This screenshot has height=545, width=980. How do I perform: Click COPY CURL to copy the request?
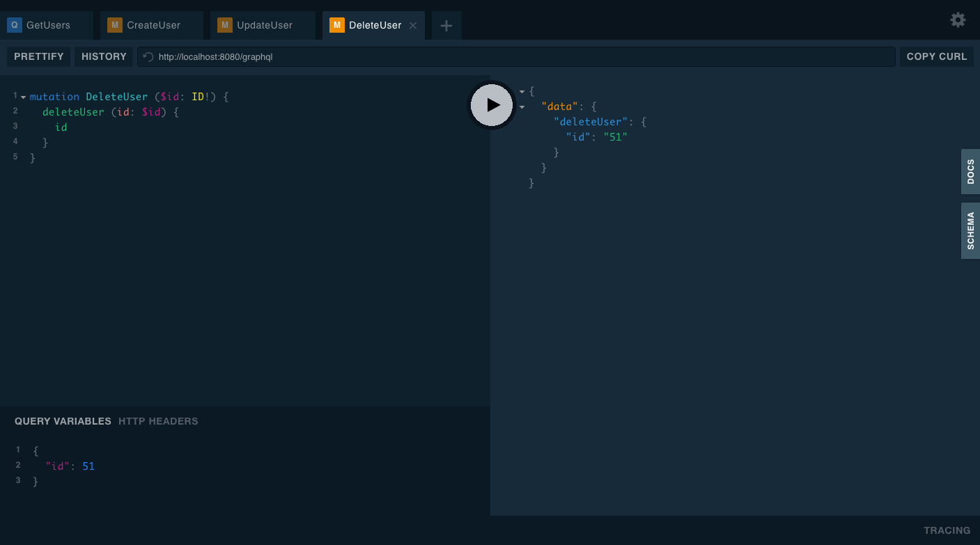(936, 56)
